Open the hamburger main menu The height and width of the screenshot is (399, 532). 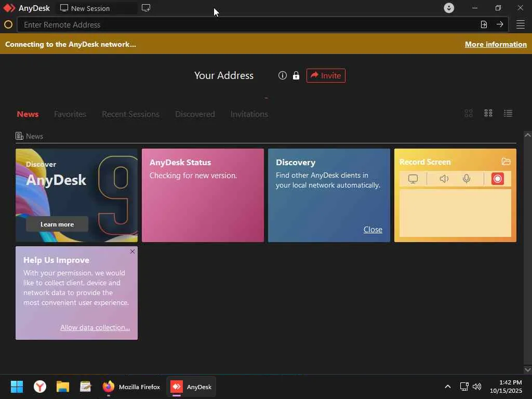point(521,24)
